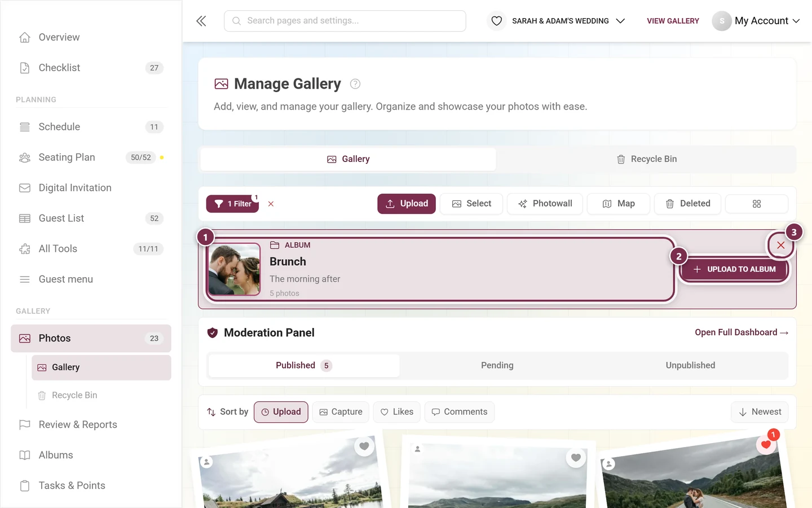Click the uploader avatar on the first photo
This screenshot has height=508, width=812.
click(x=207, y=462)
